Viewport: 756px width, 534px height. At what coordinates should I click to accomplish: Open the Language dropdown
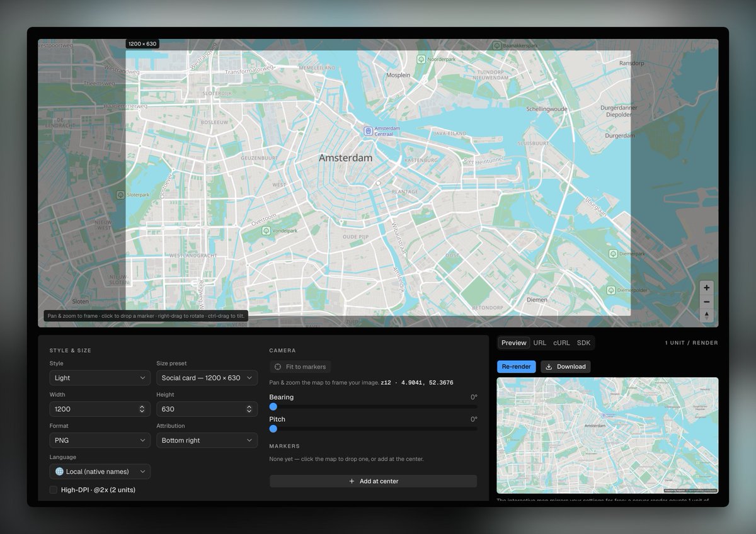(x=100, y=472)
